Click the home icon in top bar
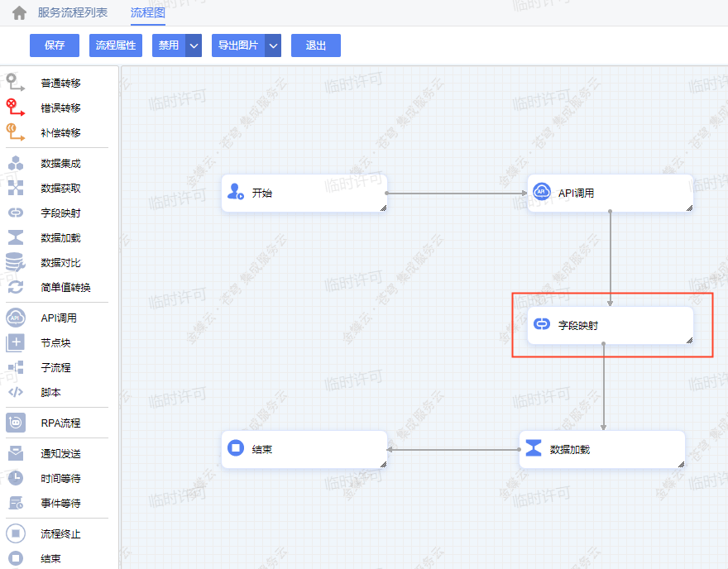This screenshot has width=728, height=569. point(19,13)
